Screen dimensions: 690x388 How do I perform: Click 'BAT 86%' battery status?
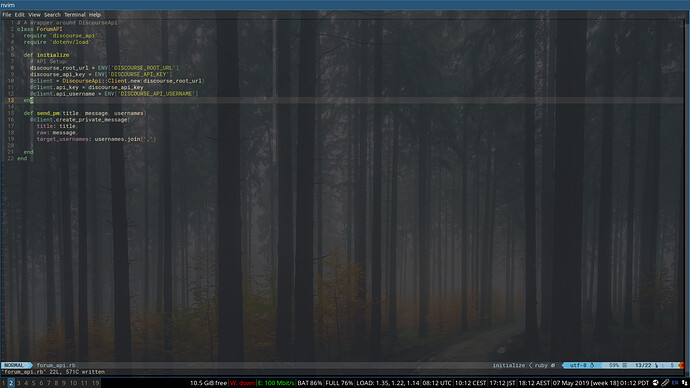[310, 383]
